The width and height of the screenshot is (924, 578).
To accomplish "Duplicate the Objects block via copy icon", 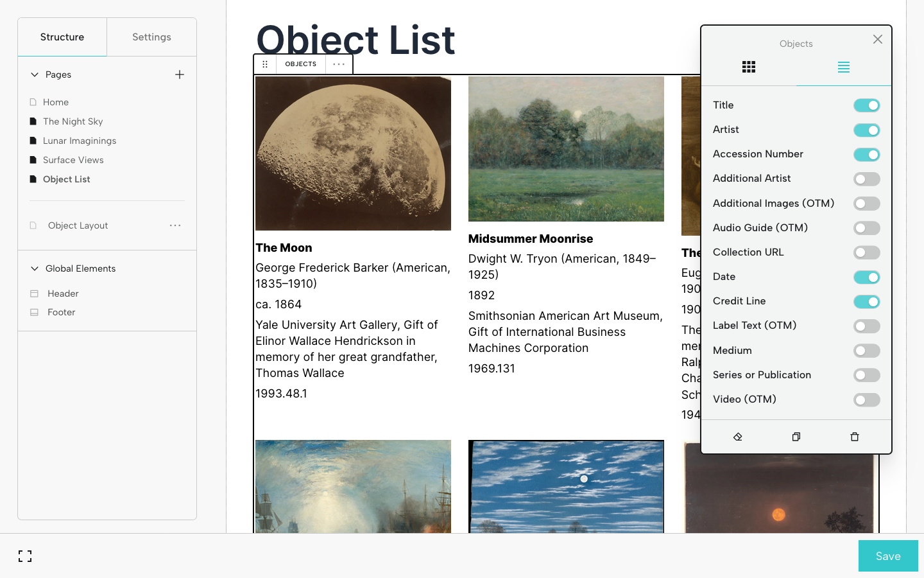I will [796, 437].
